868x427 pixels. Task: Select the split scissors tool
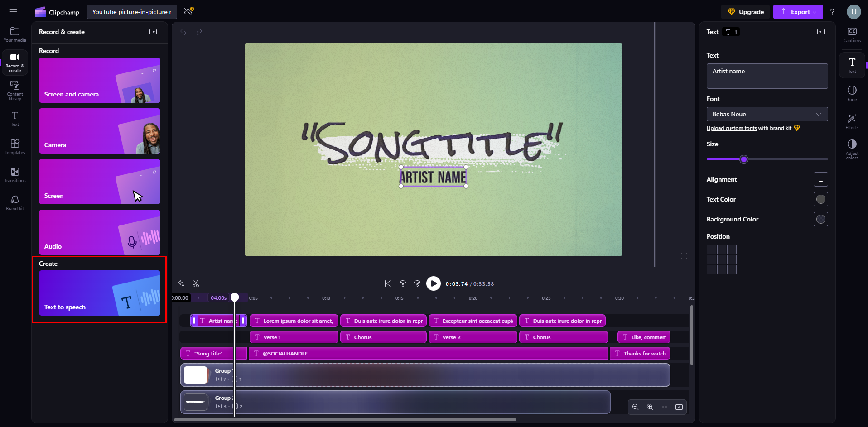(x=196, y=283)
